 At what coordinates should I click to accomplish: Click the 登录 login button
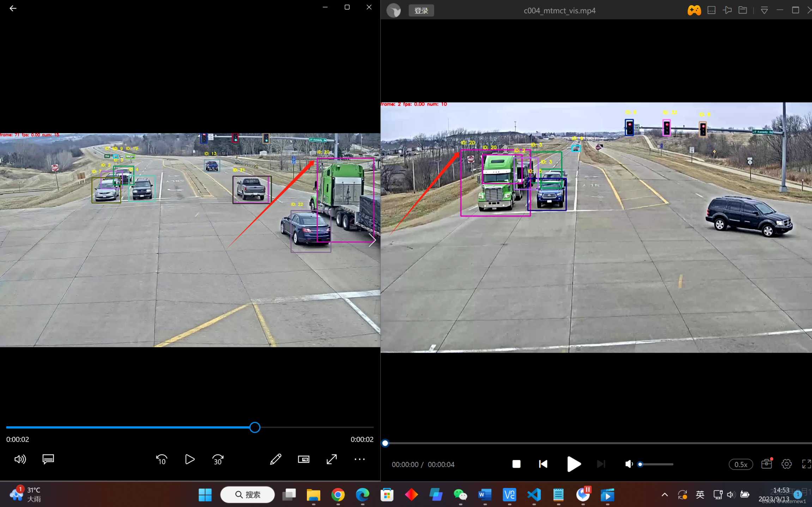[421, 11]
